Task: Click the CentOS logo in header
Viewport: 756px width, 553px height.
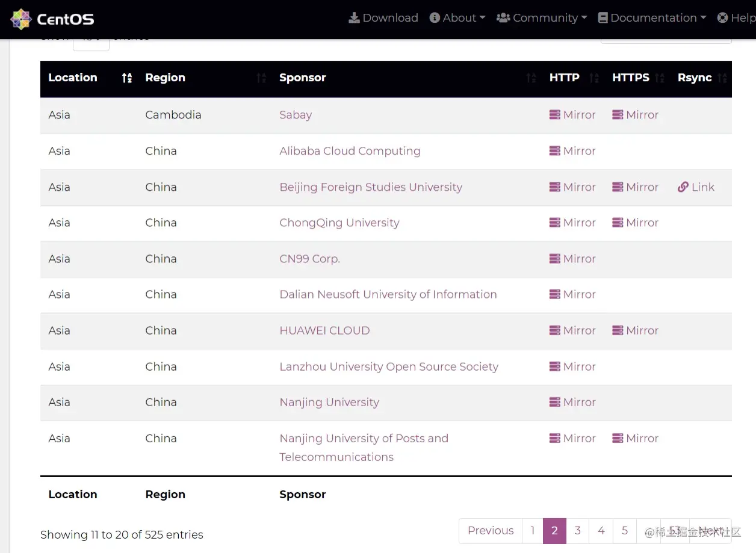Action: (x=52, y=19)
